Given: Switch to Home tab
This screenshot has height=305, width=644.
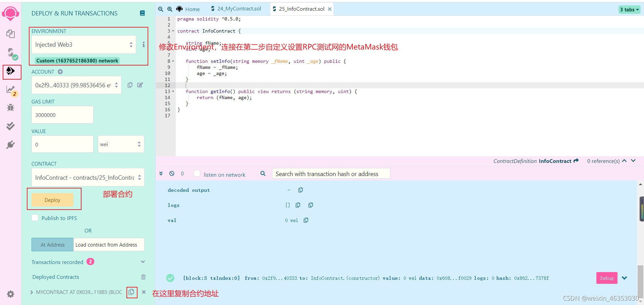Looking at the screenshot, I should click(188, 9).
